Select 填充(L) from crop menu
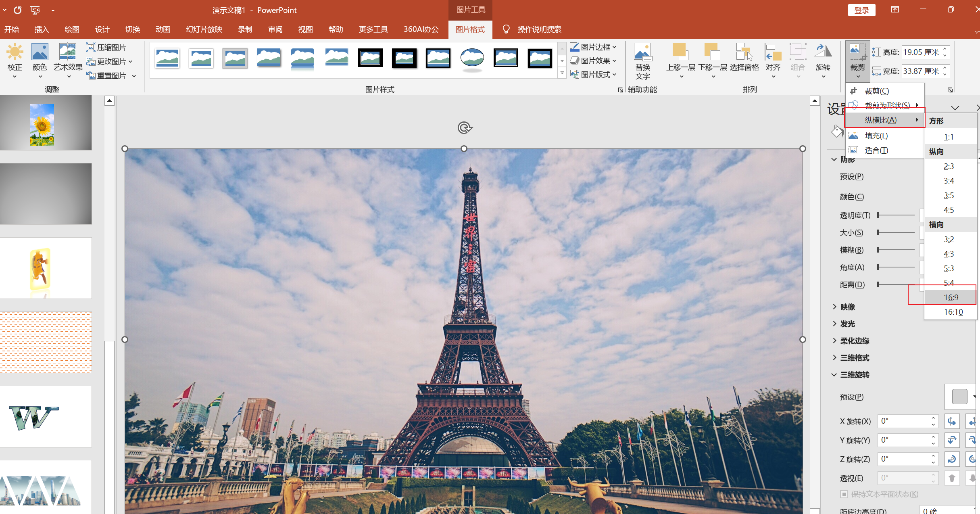Screen dimensions: 980x514 click(x=876, y=136)
